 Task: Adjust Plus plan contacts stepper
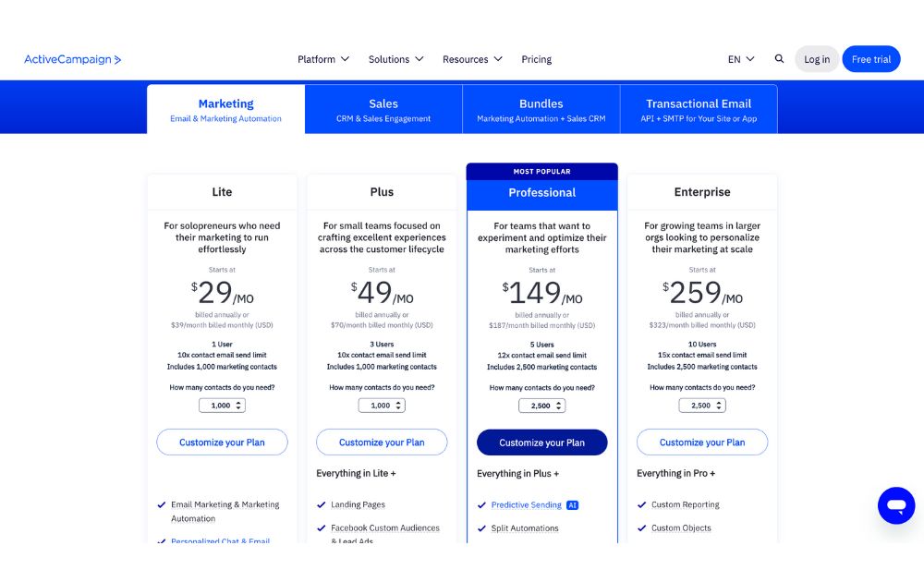382,406
